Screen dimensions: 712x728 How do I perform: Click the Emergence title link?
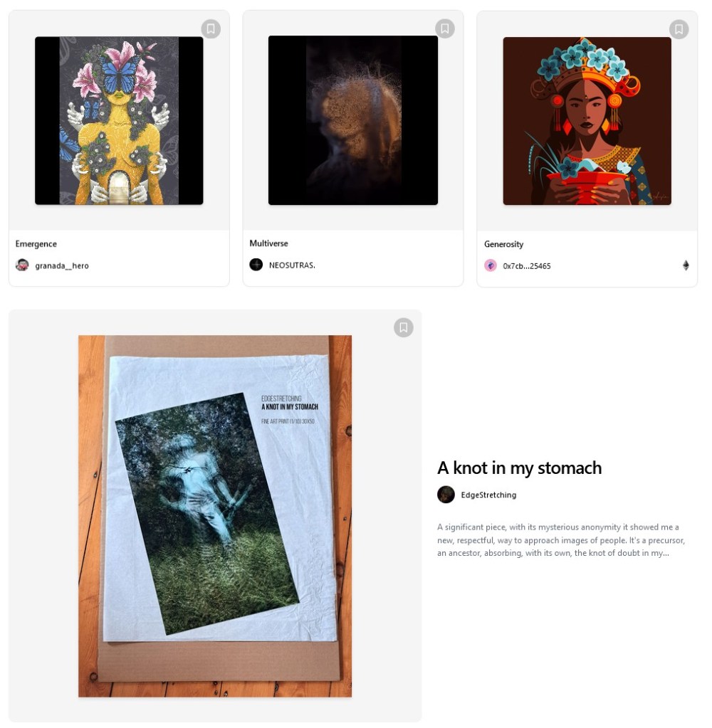coord(36,244)
